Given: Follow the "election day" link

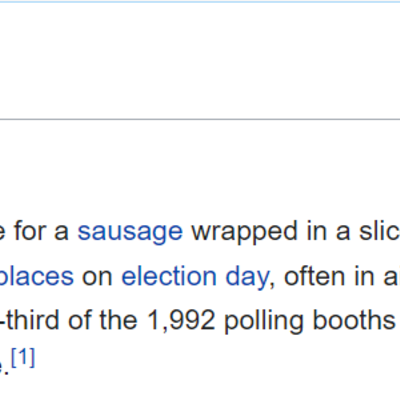Looking at the screenshot, I should pyautogui.click(x=195, y=277).
